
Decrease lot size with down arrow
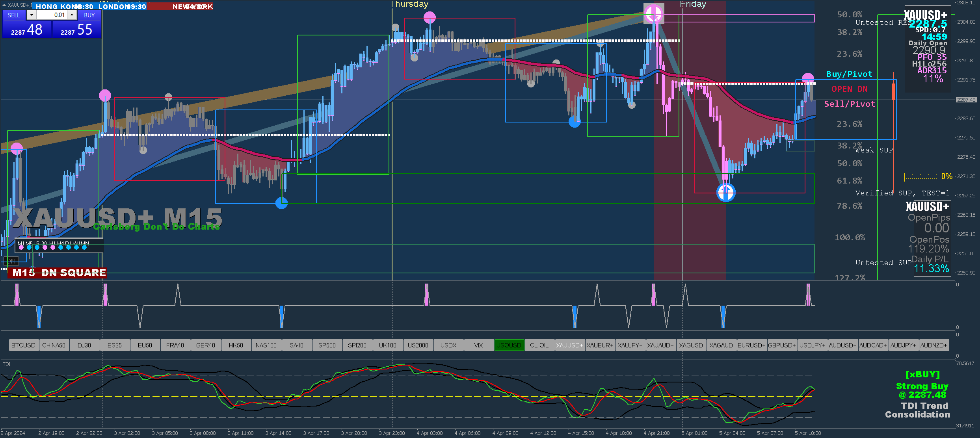pyautogui.click(x=32, y=15)
